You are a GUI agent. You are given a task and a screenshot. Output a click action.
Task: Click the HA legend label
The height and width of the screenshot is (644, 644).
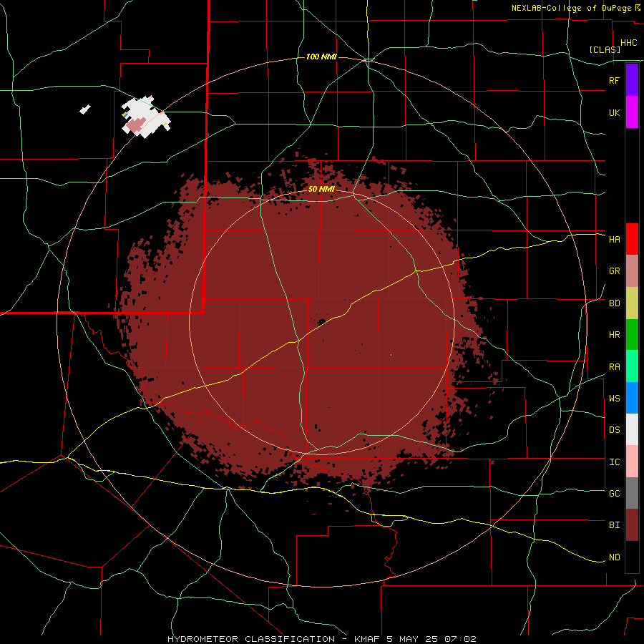tap(614, 239)
